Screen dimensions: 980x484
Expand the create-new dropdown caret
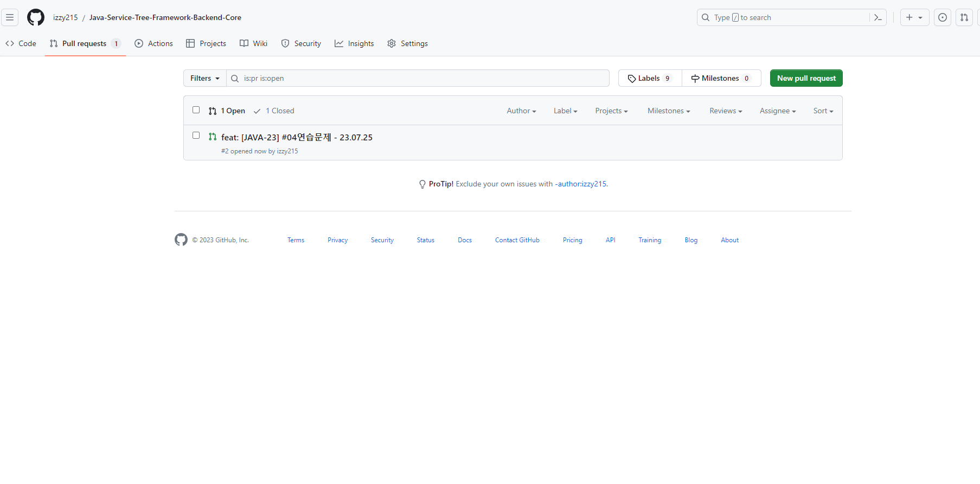(x=920, y=18)
